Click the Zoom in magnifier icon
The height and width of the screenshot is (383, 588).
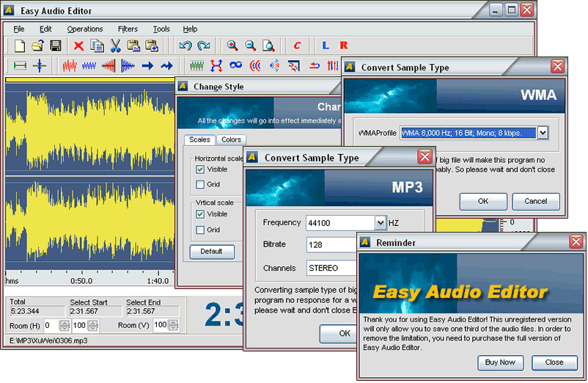click(x=232, y=45)
